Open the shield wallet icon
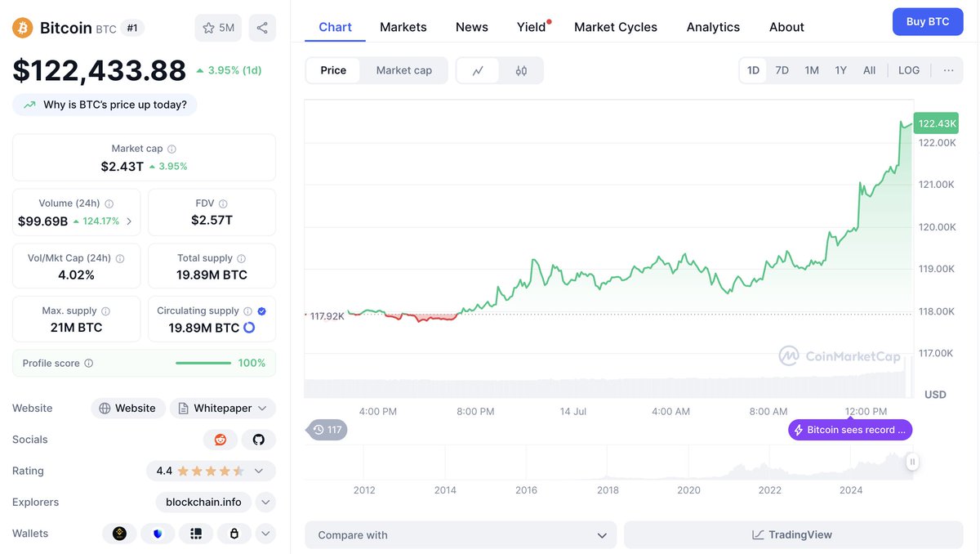The image size is (980, 554). coord(158,534)
